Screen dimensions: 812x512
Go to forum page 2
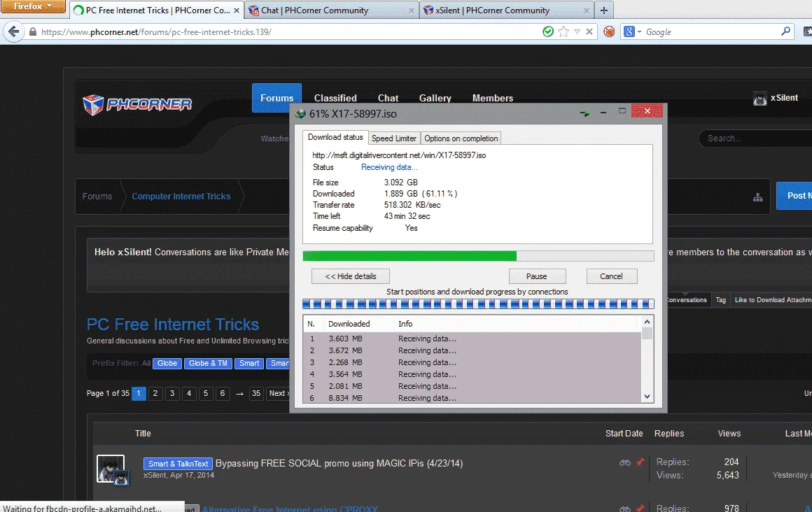pos(155,394)
